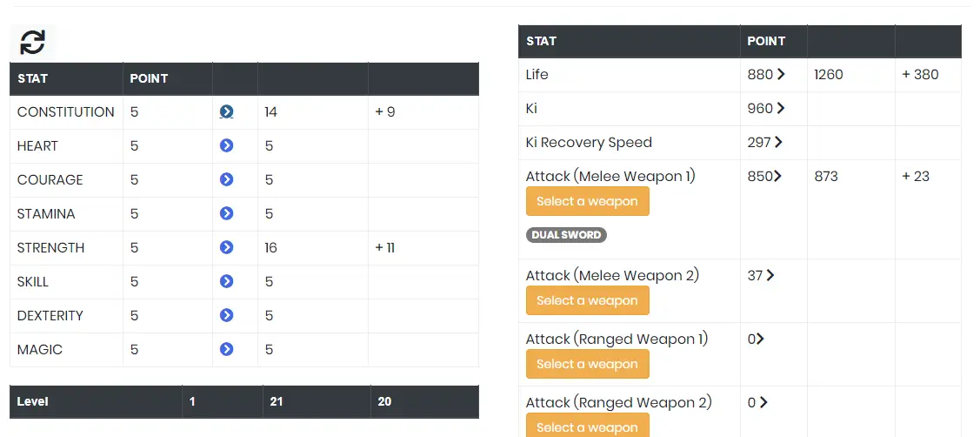
Task: Select a weapon for Ranged Weapon 1
Action: coord(587,364)
